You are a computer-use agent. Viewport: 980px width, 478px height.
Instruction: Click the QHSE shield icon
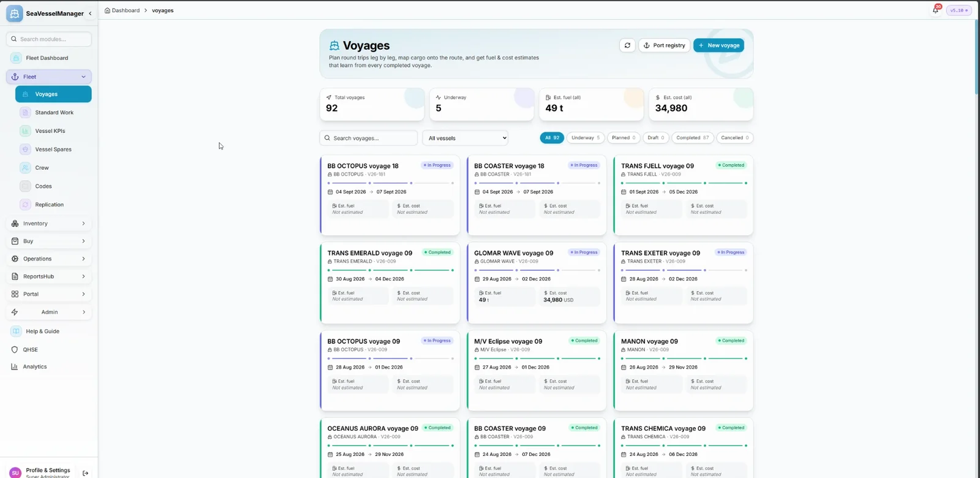click(x=15, y=349)
